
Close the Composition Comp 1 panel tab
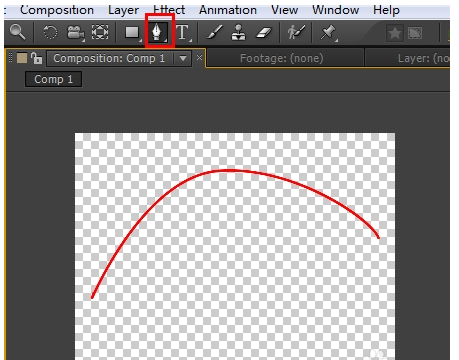tap(199, 58)
